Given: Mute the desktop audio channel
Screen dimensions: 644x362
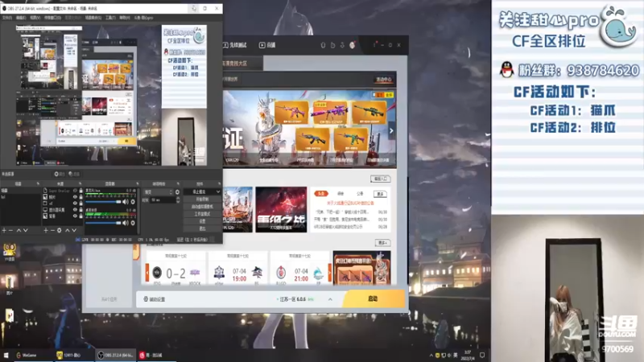Looking at the screenshot, I should click(x=126, y=223).
